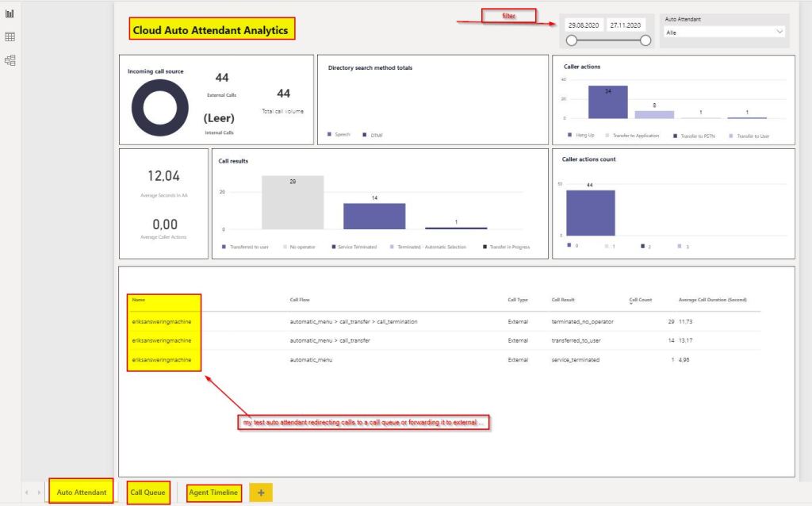Click the start date field 29.08.2020
The height and width of the screenshot is (506, 812).
(x=583, y=25)
